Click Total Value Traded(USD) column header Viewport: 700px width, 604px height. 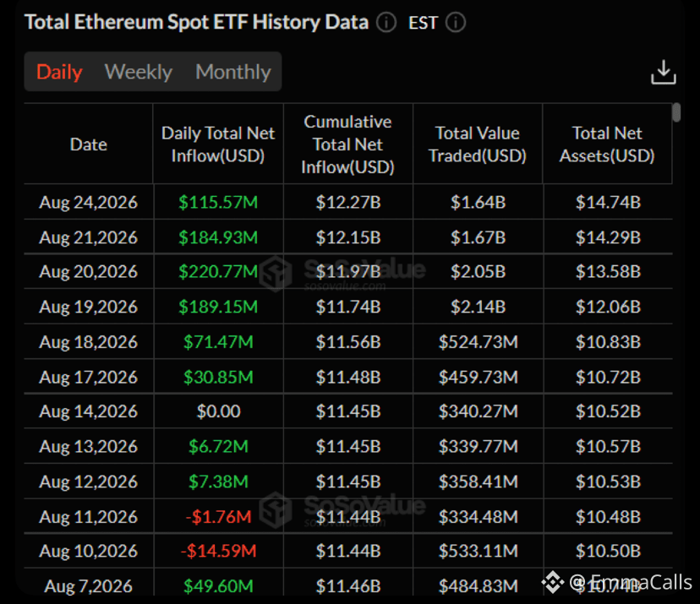478,144
